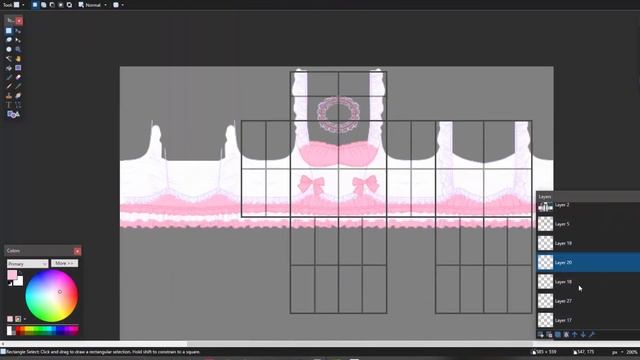Select Layer 5 in Layers panel
This screenshot has width=640, height=360.
(588, 224)
